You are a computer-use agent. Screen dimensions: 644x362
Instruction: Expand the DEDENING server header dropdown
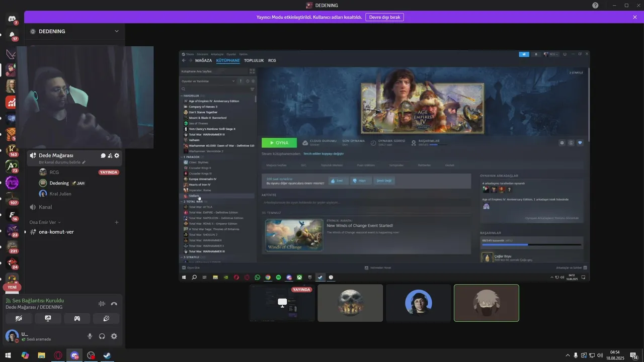pyautogui.click(x=116, y=31)
